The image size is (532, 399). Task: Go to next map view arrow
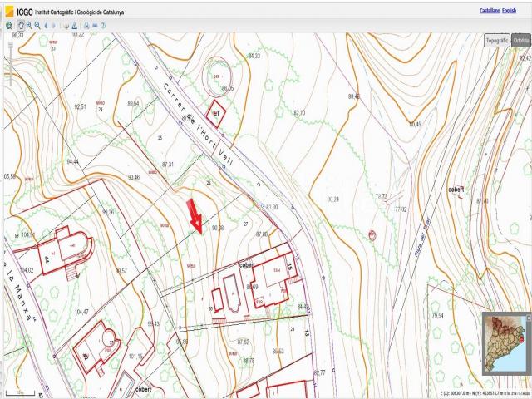pos(55,26)
